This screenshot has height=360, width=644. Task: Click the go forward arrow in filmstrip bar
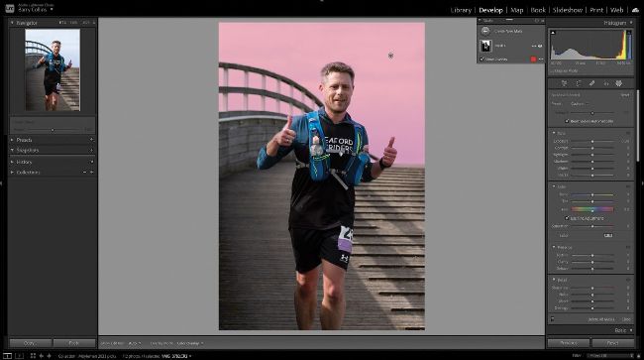coord(50,356)
